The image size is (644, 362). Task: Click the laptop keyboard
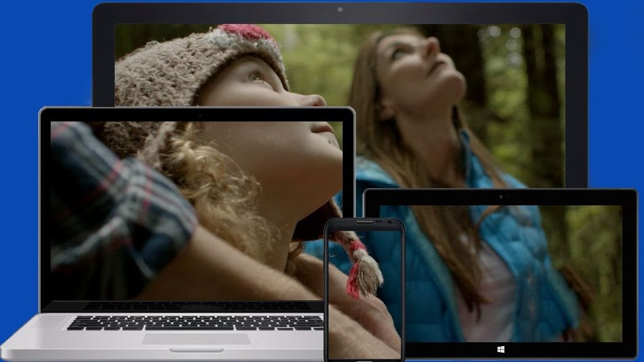[x=196, y=323]
